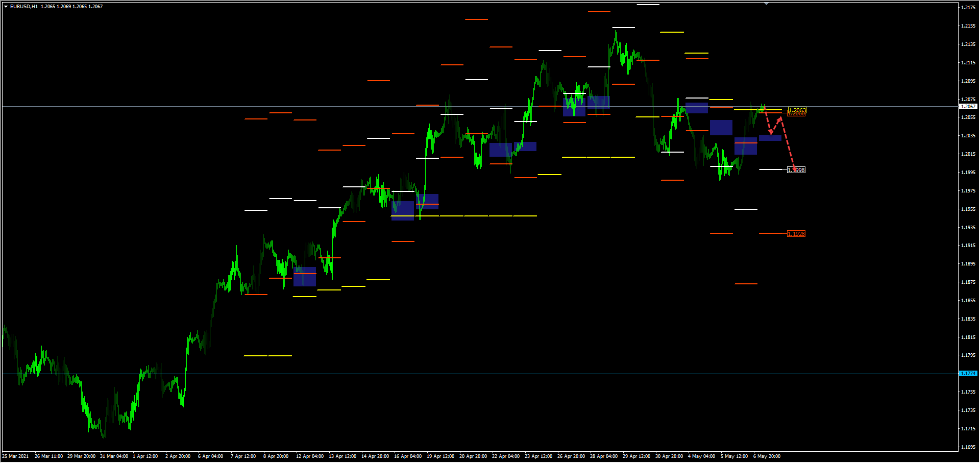This screenshot has height=463, width=980.
Task: Click the rightmost blue rectangle near 1.2035
Action: click(x=770, y=138)
